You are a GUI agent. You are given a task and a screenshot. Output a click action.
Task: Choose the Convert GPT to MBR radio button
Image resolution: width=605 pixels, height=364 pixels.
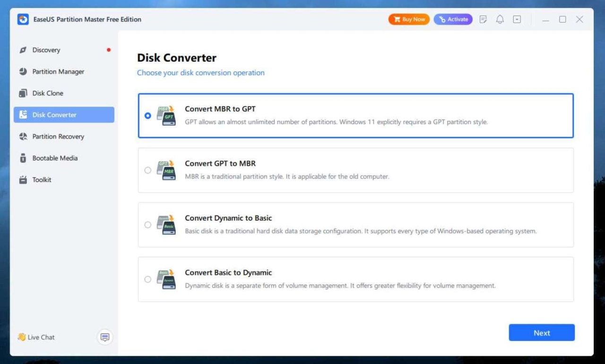click(148, 170)
